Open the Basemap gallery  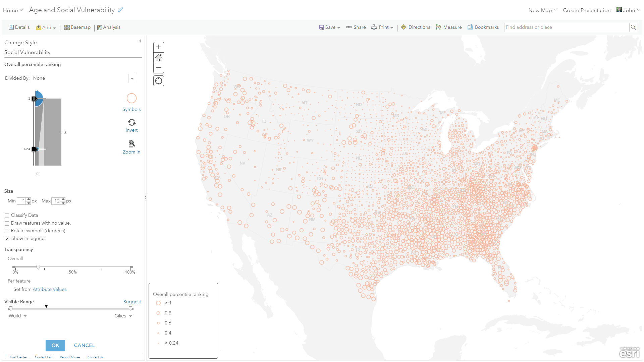(77, 27)
